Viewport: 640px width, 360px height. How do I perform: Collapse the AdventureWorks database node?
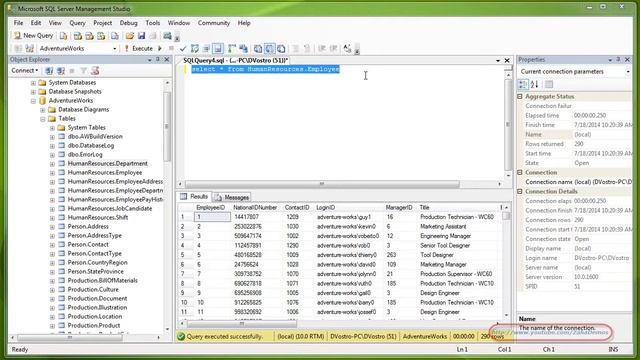click(33, 101)
